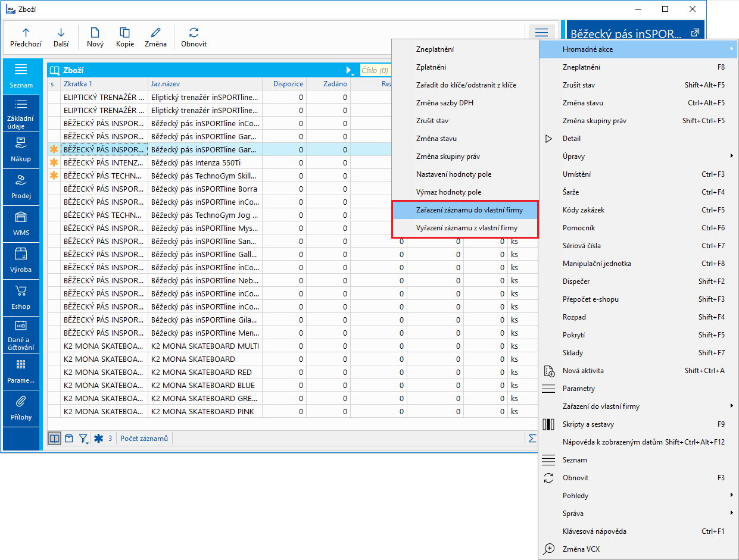Click the Kopie copy icon
The image size is (739, 560).
pos(125,33)
